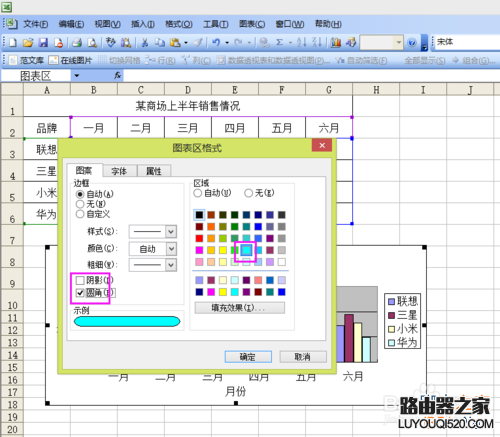Click the Copy icon
Viewport: 500px width, 437px height.
[x=160, y=43]
